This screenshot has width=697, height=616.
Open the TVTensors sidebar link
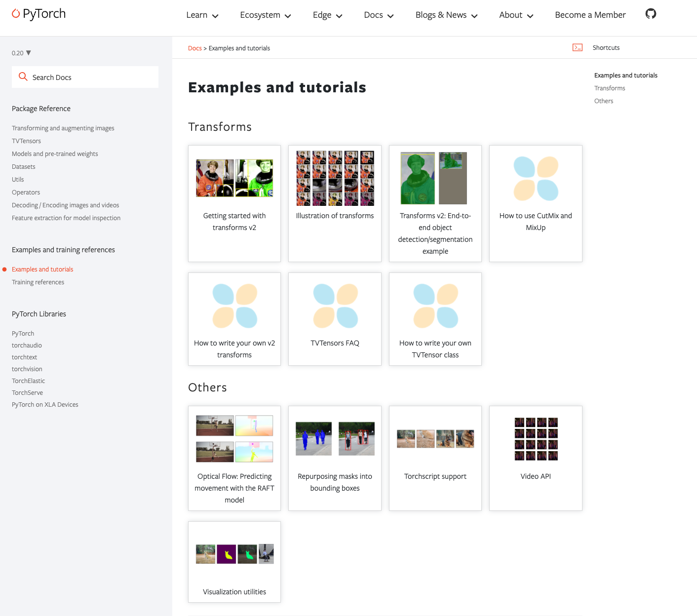point(26,141)
